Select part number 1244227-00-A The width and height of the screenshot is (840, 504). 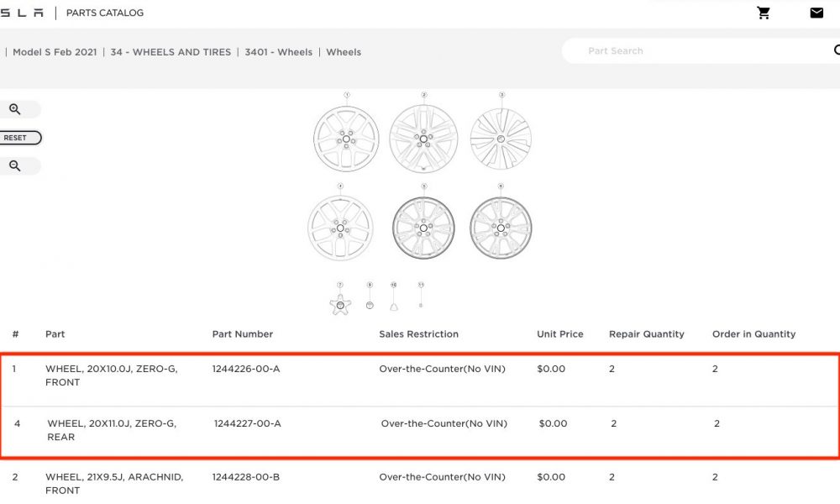pos(248,423)
